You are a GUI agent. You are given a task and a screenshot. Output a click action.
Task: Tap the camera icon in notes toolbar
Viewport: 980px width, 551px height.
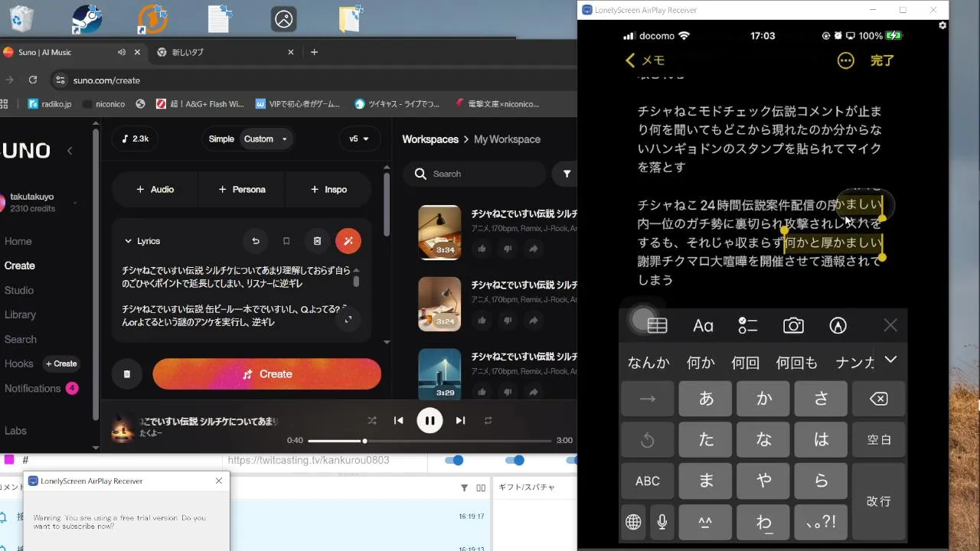coord(793,326)
